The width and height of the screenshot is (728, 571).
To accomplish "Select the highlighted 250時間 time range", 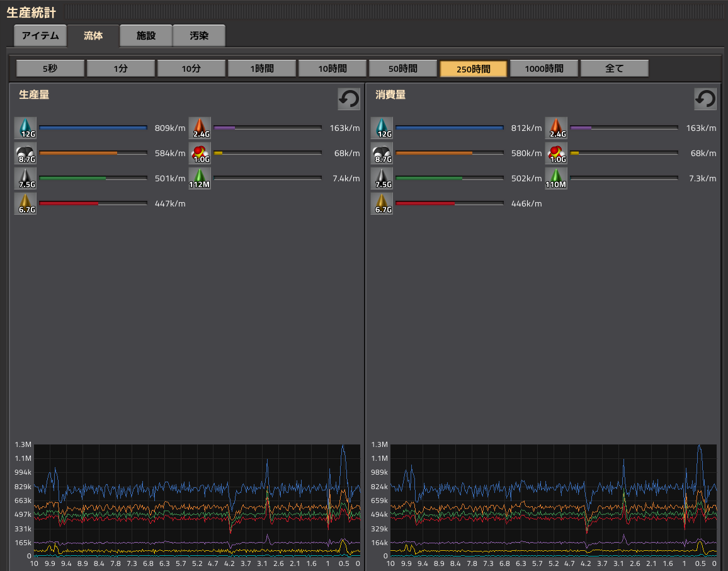I will (x=474, y=69).
